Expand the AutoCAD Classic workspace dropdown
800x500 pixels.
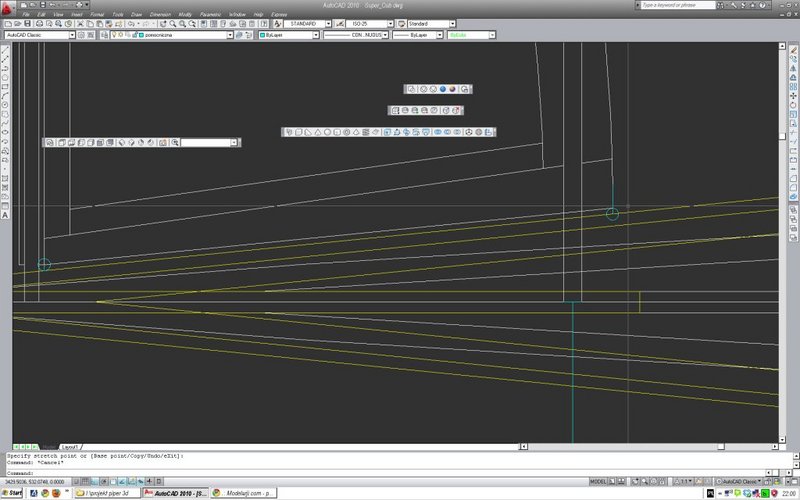(72, 35)
